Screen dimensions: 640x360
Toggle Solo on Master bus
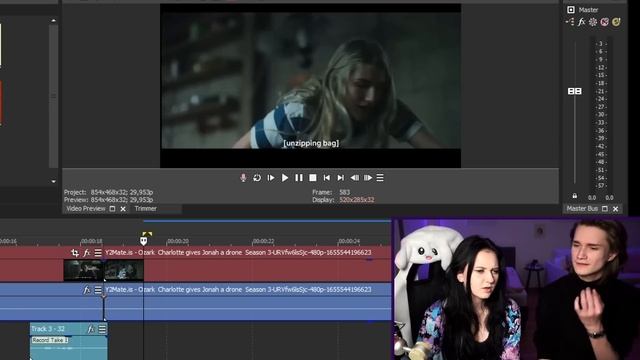pyautogui.click(x=616, y=22)
